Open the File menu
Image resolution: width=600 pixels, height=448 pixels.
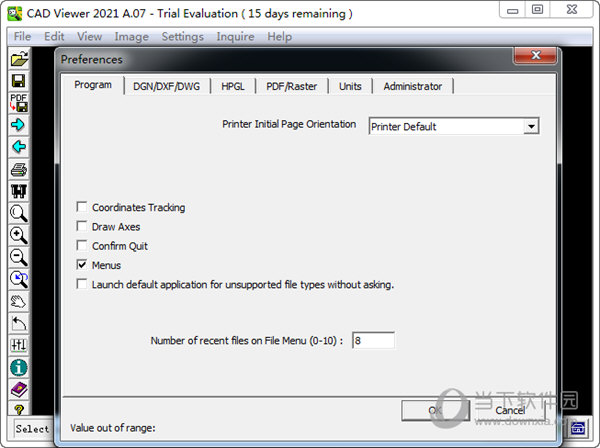[x=22, y=37]
